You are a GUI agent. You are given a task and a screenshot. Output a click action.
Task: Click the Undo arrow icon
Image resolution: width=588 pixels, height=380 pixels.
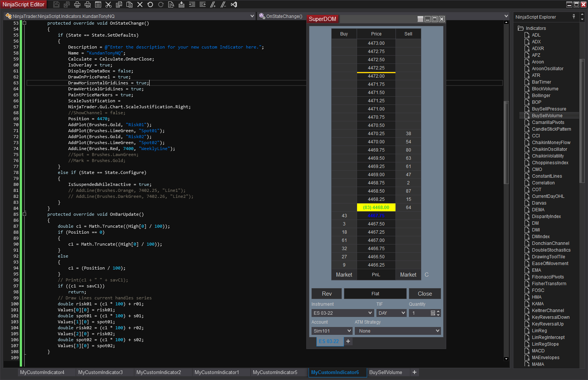pyautogui.click(x=150, y=4)
